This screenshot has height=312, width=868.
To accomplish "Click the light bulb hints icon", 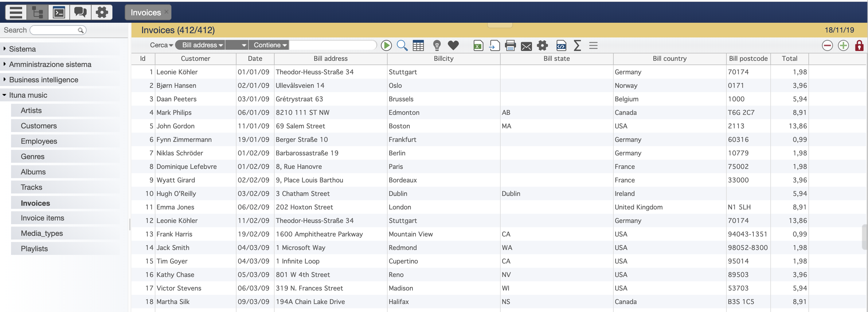I will click(437, 45).
